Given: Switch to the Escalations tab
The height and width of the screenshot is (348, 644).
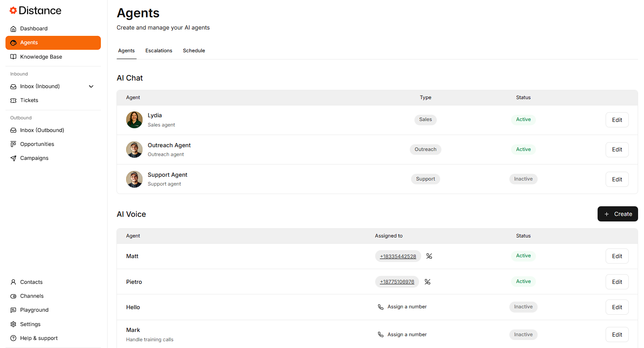Looking at the screenshot, I should (159, 51).
